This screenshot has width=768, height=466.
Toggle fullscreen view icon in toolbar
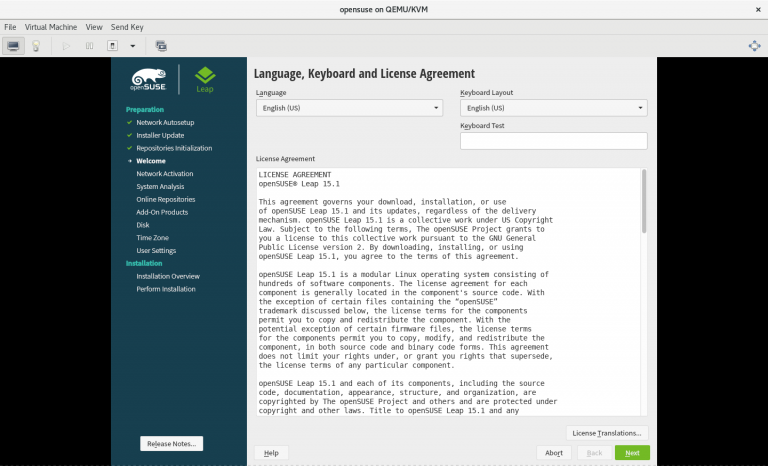point(754,46)
